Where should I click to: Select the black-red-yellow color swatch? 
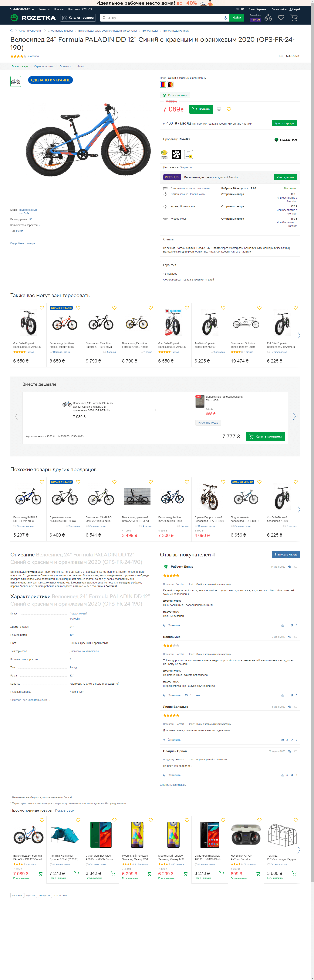(x=170, y=84)
